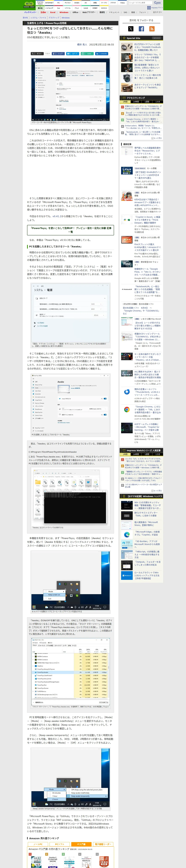The height and width of the screenshot is (868, 186).
Task: Go to GAME in the site bar
Action: point(86,8)
